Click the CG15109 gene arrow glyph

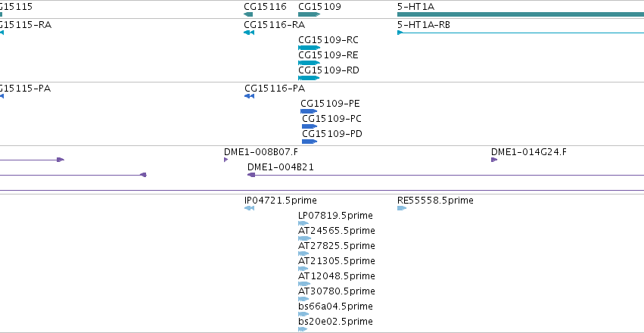click(310, 15)
